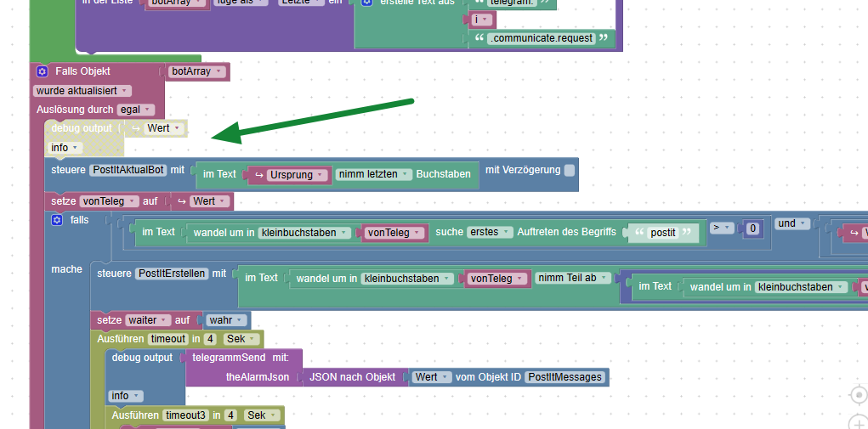The height and width of the screenshot is (429, 868).
Task: Click the PostItAktualBot object ID field
Action: 128,170
